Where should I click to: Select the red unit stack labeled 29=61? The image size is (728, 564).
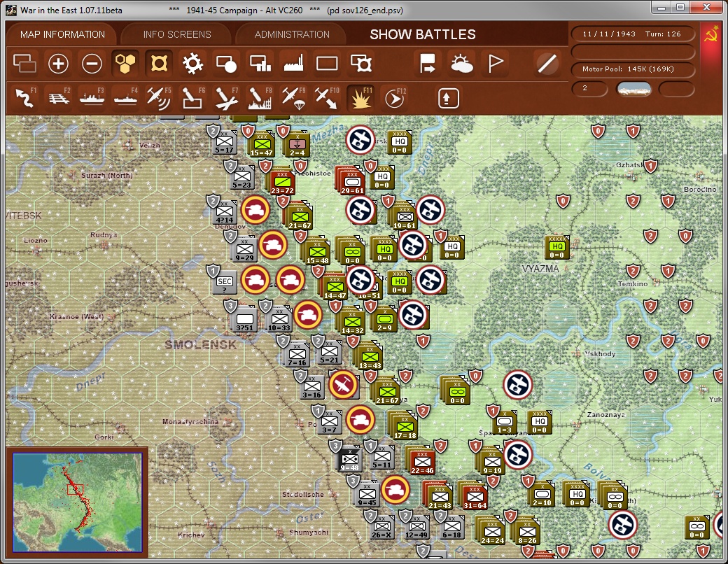tap(351, 181)
